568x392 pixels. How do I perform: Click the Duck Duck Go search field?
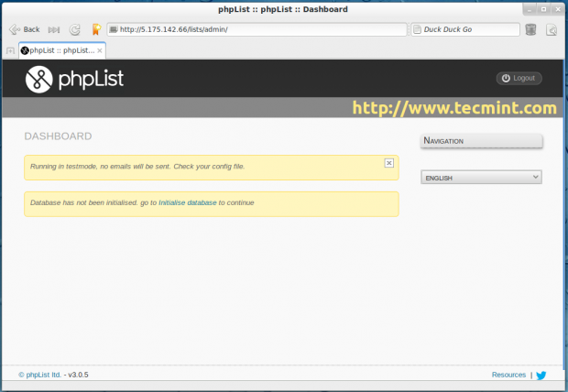point(465,29)
